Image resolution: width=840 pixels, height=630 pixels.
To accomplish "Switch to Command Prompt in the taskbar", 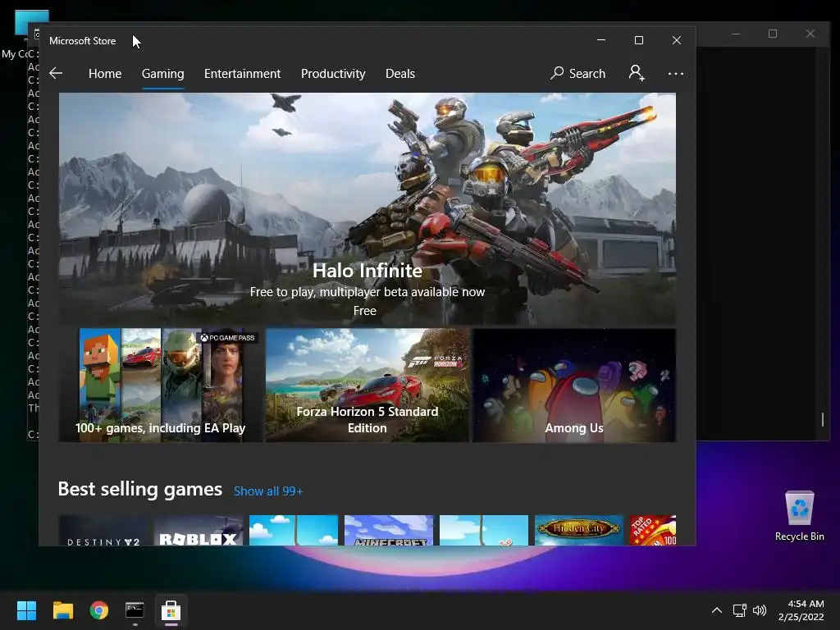I will click(135, 610).
